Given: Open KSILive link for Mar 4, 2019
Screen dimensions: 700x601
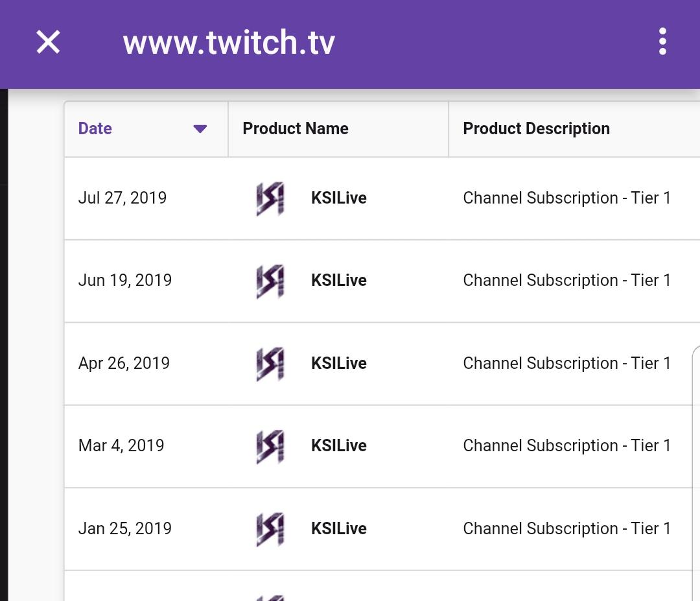Looking at the screenshot, I should pyautogui.click(x=339, y=445).
